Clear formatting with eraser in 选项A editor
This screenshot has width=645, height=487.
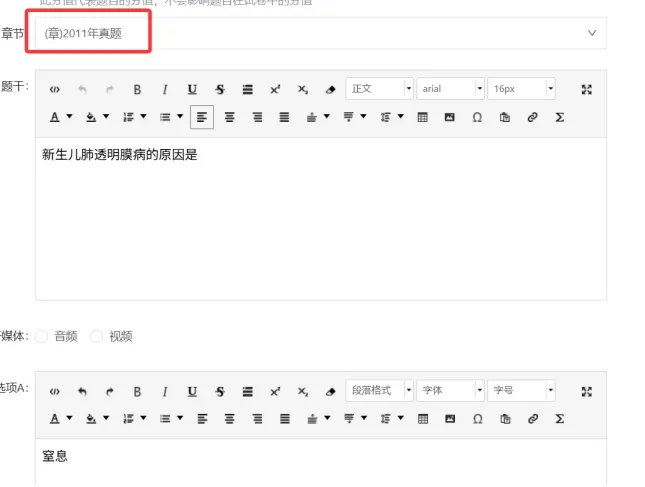[x=330, y=392]
